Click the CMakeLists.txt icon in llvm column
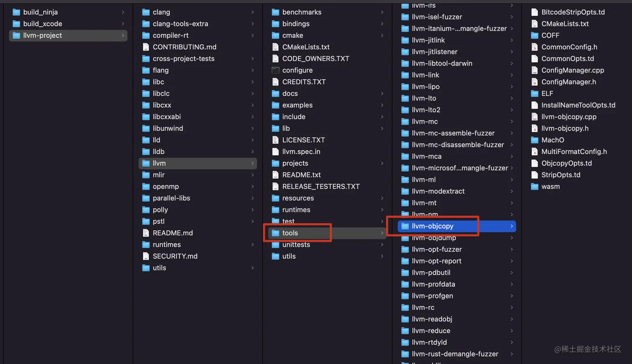 click(275, 47)
